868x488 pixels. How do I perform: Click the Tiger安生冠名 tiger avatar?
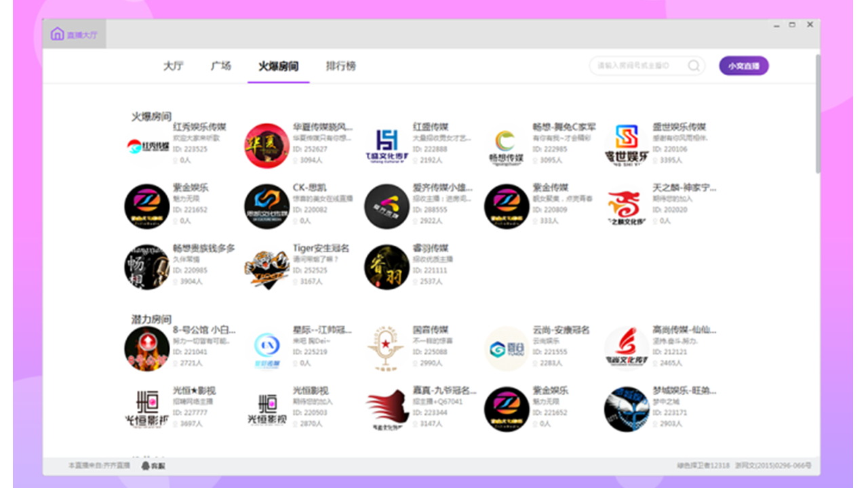pos(267,267)
